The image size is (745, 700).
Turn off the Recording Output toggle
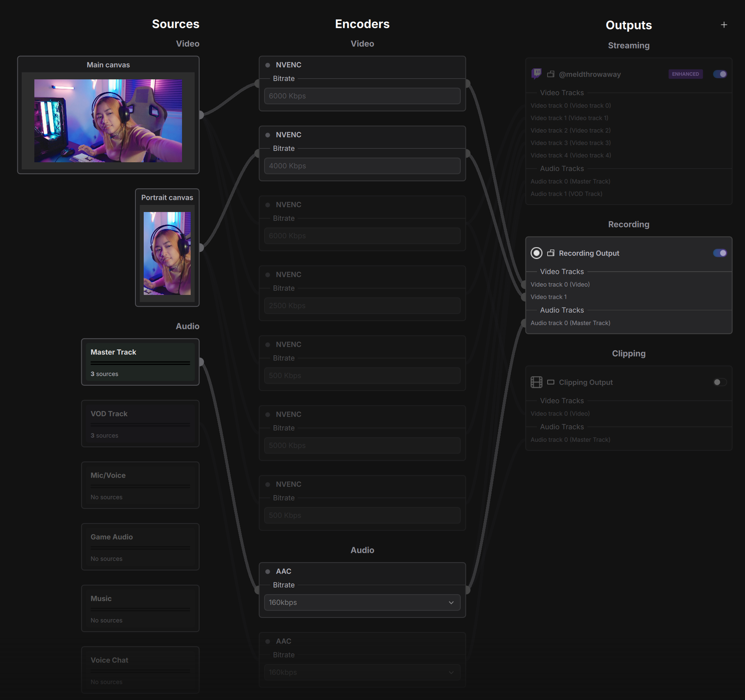point(720,253)
